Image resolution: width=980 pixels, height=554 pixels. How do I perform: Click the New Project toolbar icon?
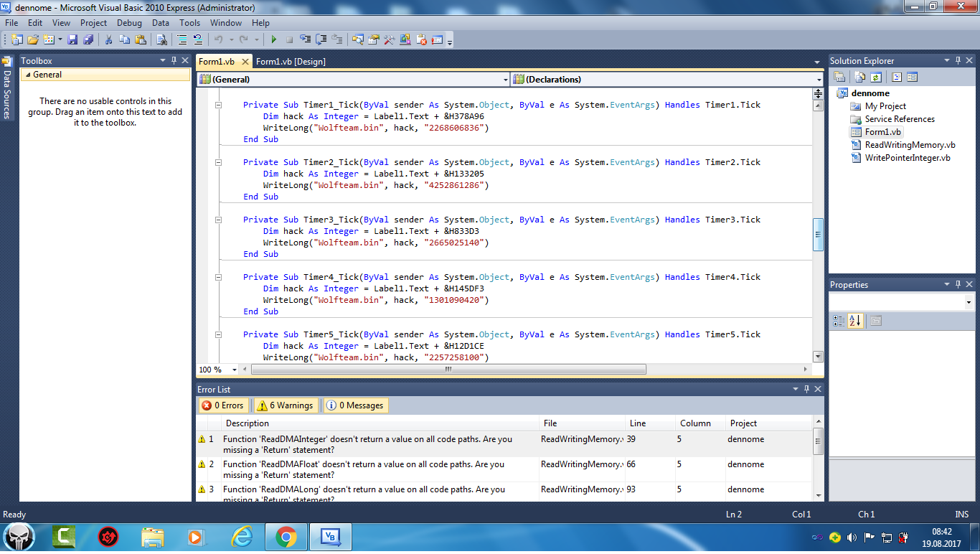pyautogui.click(x=16, y=39)
